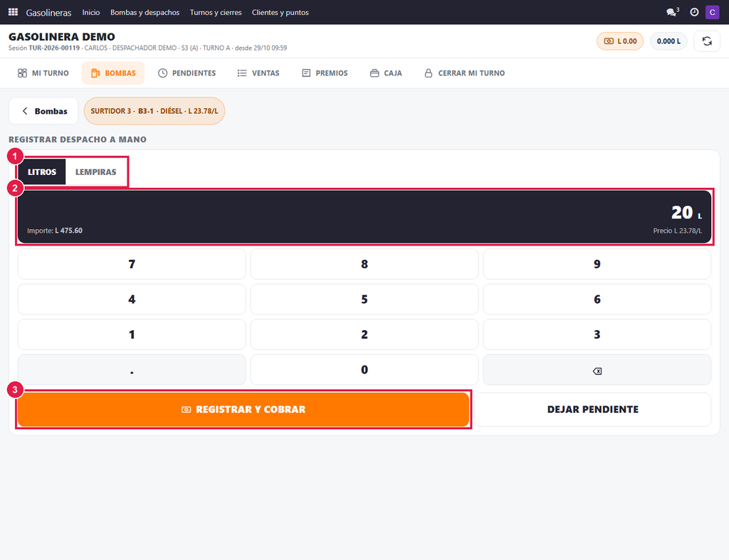Click Dejar Pendiente button
This screenshot has width=729, height=560.
tap(593, 409)
